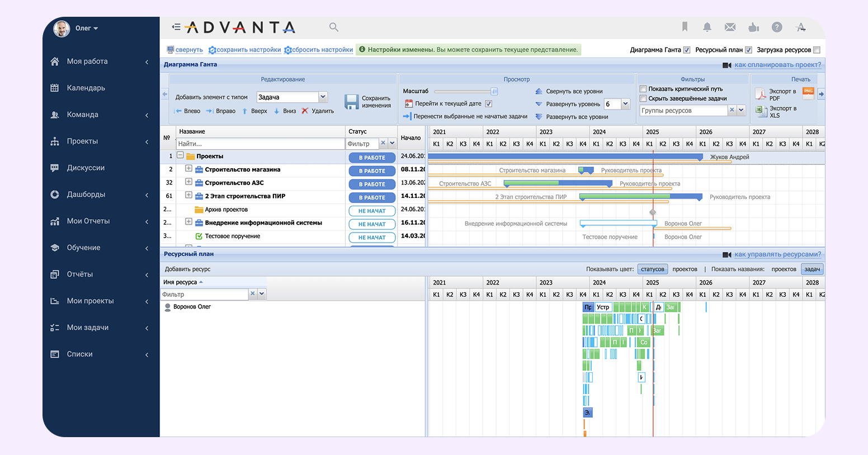Click the Найти... name search field
Viewport: 868px width, 455px height.
tap(261, 144)
